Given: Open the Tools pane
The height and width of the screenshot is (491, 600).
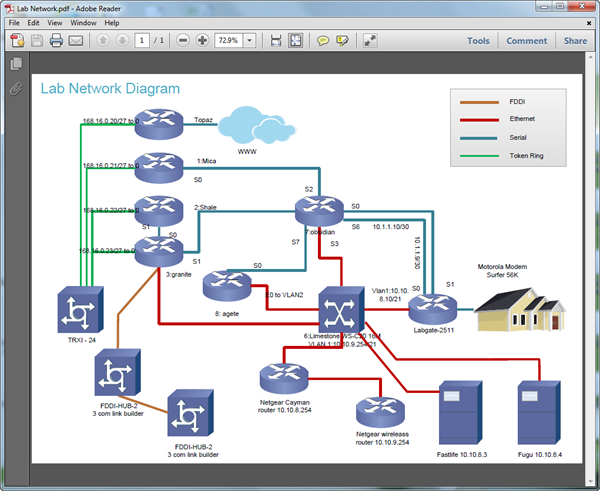Looking at the screenshot, I should pyautogui.click(x=478, y=41).
